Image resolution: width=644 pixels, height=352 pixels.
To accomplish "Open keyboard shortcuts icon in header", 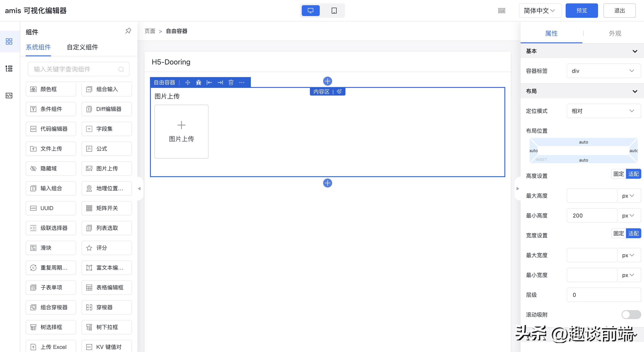I will pyautogui.click(x=501, y=11).
